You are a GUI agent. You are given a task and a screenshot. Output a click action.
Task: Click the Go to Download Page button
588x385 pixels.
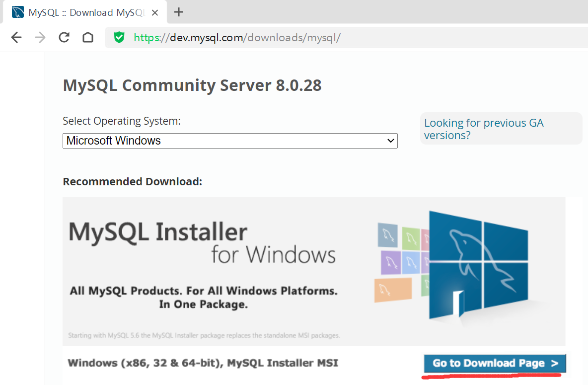click(495, 363)
